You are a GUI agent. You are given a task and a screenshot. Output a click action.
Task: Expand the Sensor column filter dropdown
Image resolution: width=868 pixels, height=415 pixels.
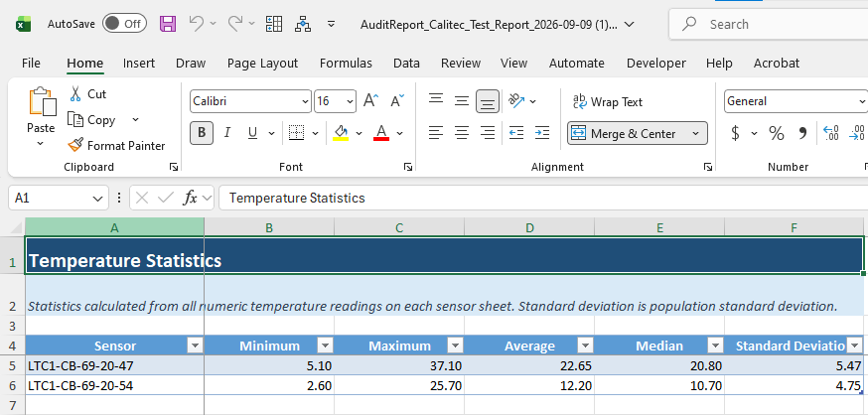(195, 346)
